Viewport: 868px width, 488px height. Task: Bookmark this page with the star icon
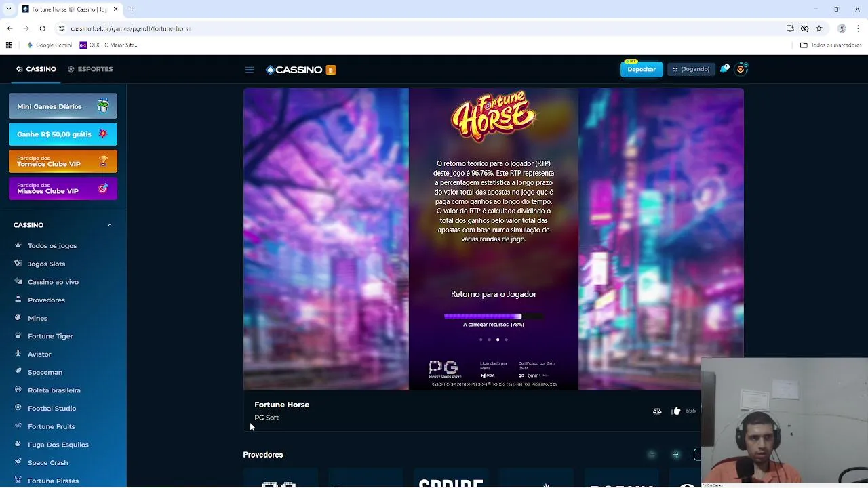tap(819, 28)
